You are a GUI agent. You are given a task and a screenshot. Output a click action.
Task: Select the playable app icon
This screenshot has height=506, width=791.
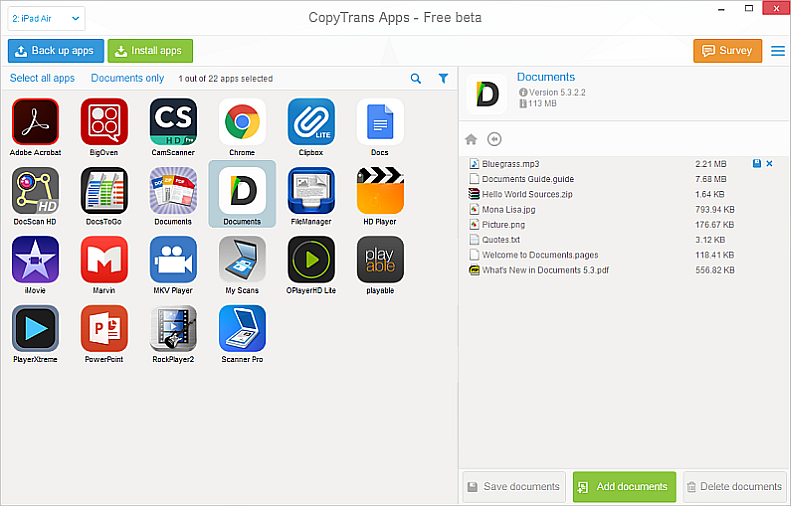380,259
